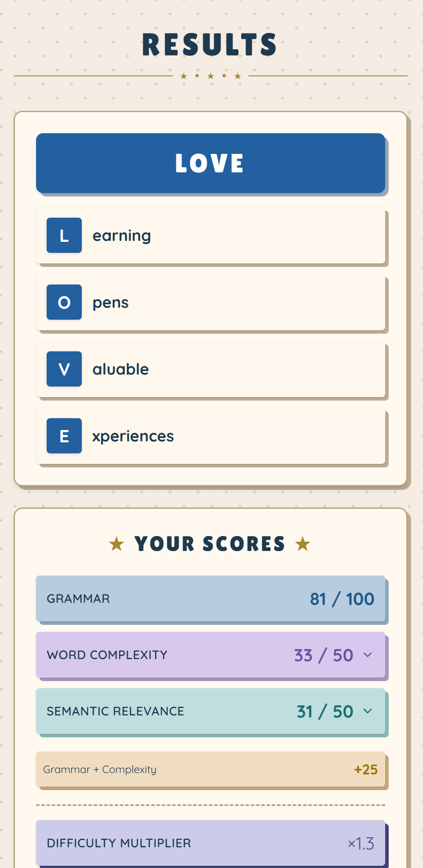Click the blue E letter tile
The image size is (423, 868).
coord(64,436)
